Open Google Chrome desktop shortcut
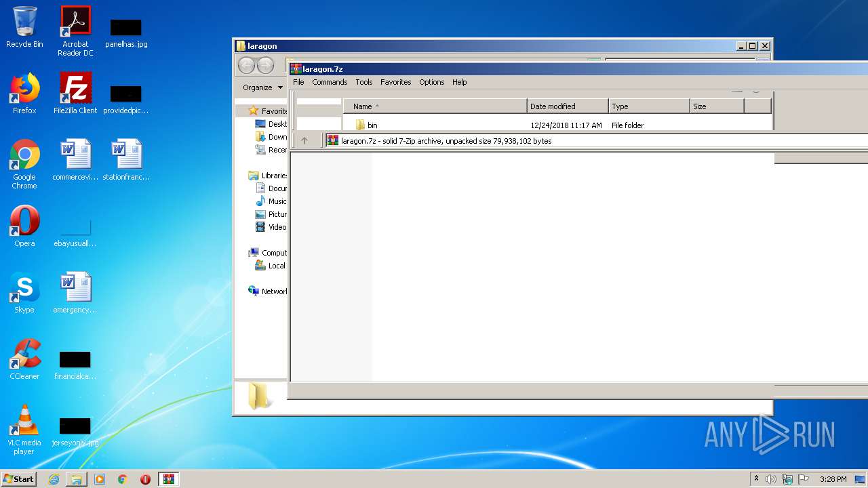 24,164
